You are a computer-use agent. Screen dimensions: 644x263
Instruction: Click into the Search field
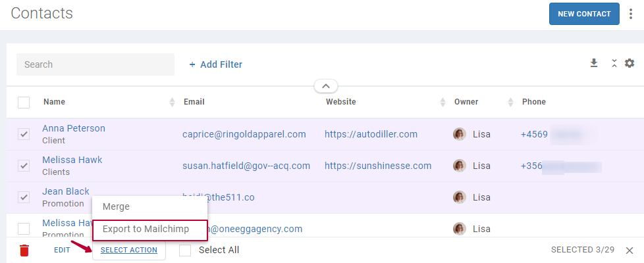[x=95, y=64]
